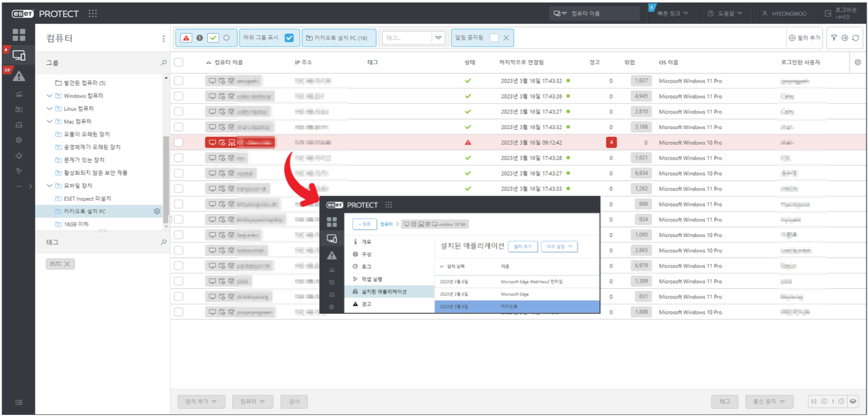Select checkbox of row with 6,834 threats
The height and width of the screenshot is (416, 868).
tap(178, 173)
